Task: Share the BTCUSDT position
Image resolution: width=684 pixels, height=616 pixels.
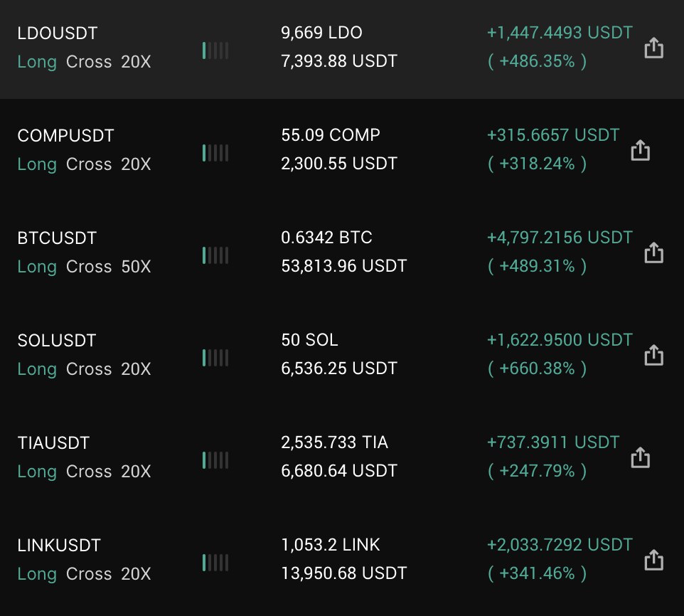Action: click(653, 253)
